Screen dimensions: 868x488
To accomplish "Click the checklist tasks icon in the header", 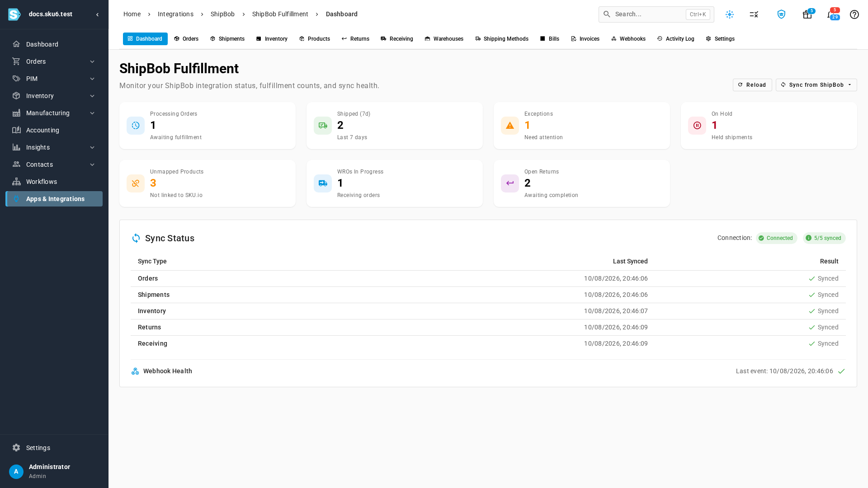I will pos(754,14).
